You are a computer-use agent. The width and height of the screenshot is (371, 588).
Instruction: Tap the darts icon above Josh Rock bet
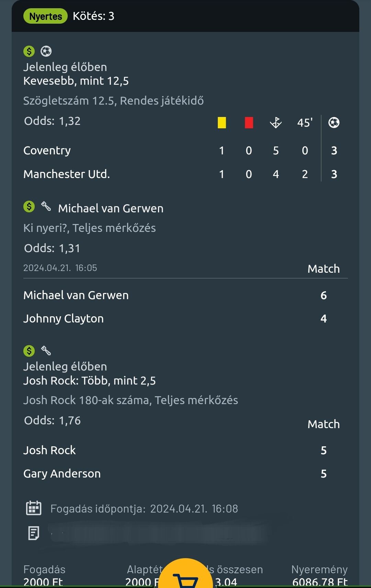[x=46, y=351]
